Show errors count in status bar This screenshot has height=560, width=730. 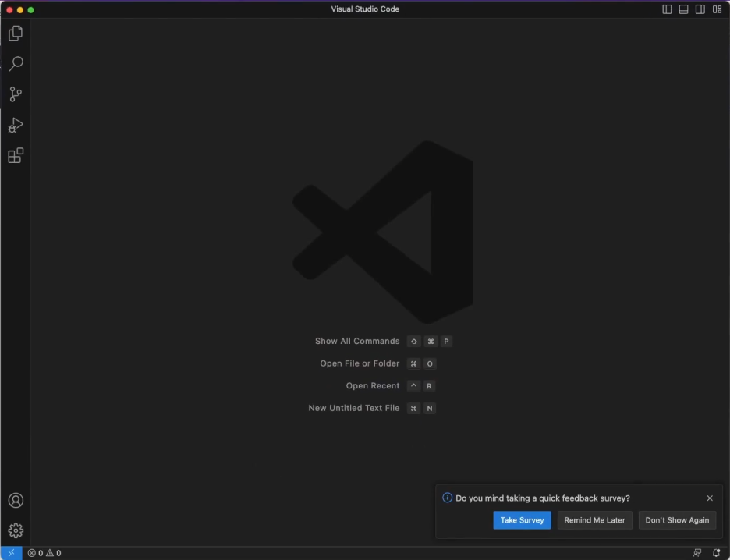35,553
